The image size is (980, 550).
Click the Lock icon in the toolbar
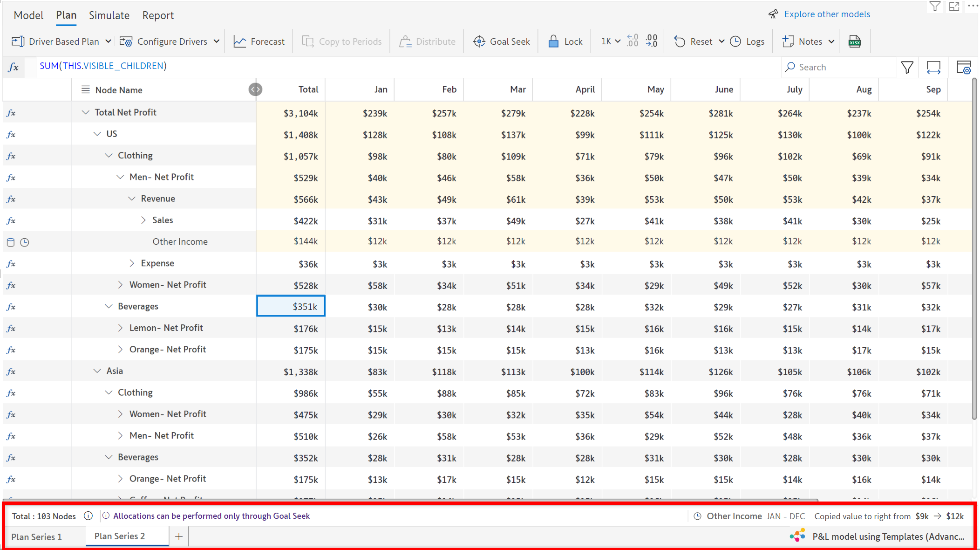coord(553,41)
